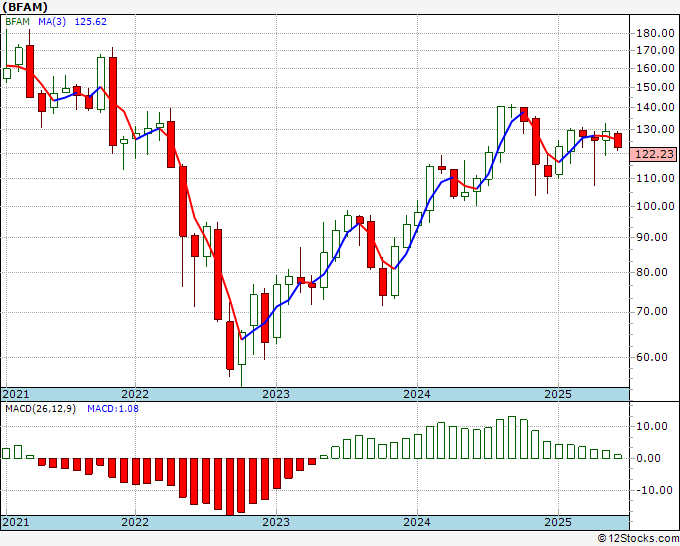680x546 pixels.
Task: Click the 170.00 price axis label
Action: (655, 50)
